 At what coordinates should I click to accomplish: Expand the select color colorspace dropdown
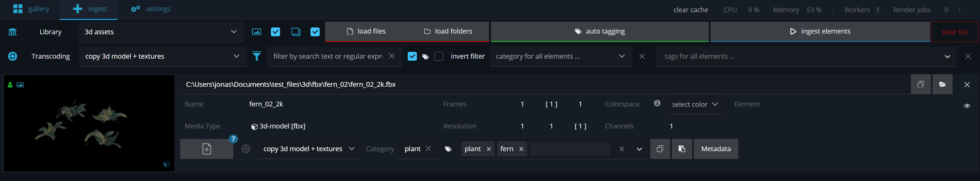tap(695, 104)
